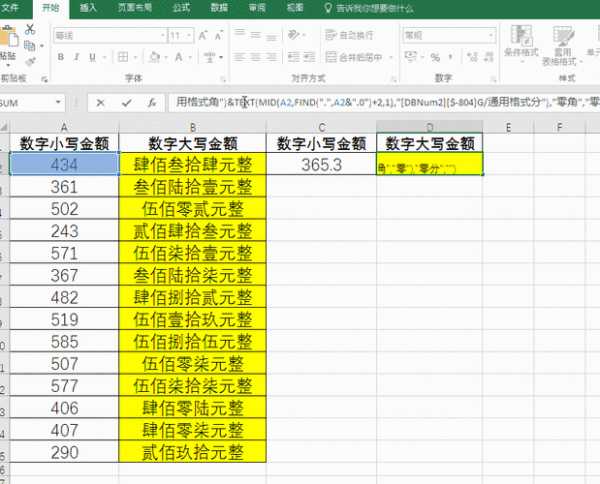Screen dimensions: 600x484
Task: Center text horizontally
Action: 256,57
